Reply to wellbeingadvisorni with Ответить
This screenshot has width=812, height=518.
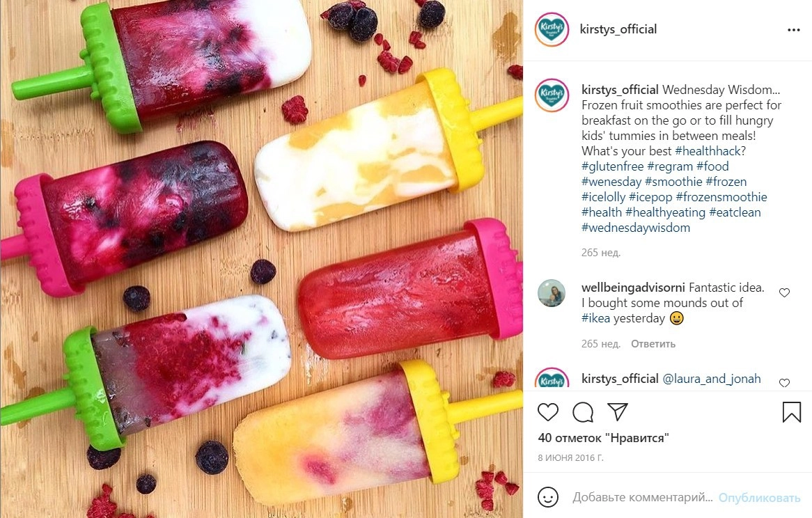coord(653,344)
